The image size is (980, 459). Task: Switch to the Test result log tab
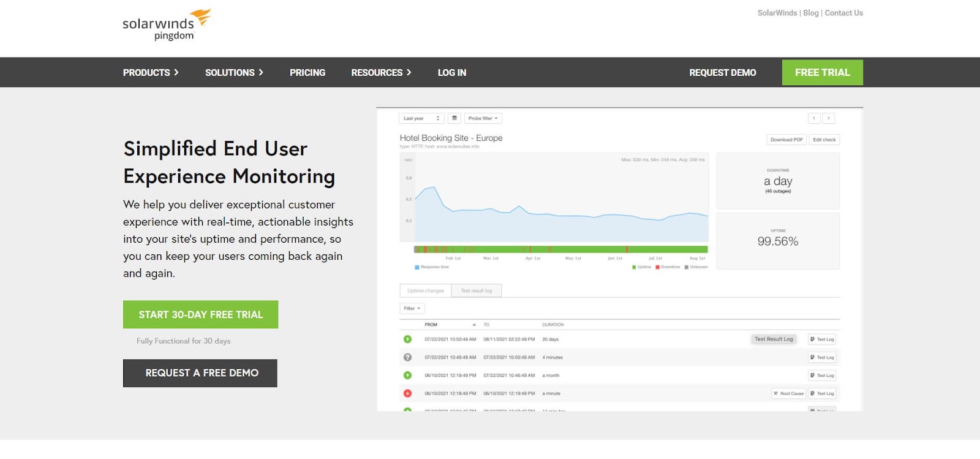click(477, 290)
